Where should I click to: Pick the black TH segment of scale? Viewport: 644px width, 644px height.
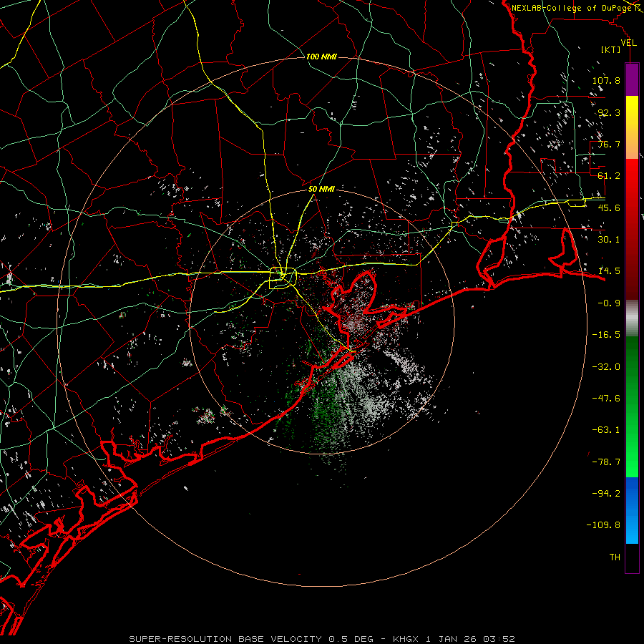coord(632,558)
